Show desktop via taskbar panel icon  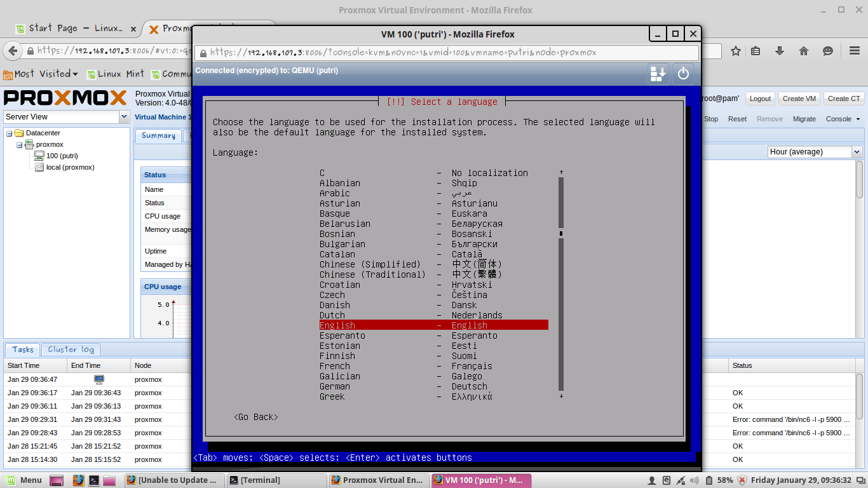(x=57, y=480)
